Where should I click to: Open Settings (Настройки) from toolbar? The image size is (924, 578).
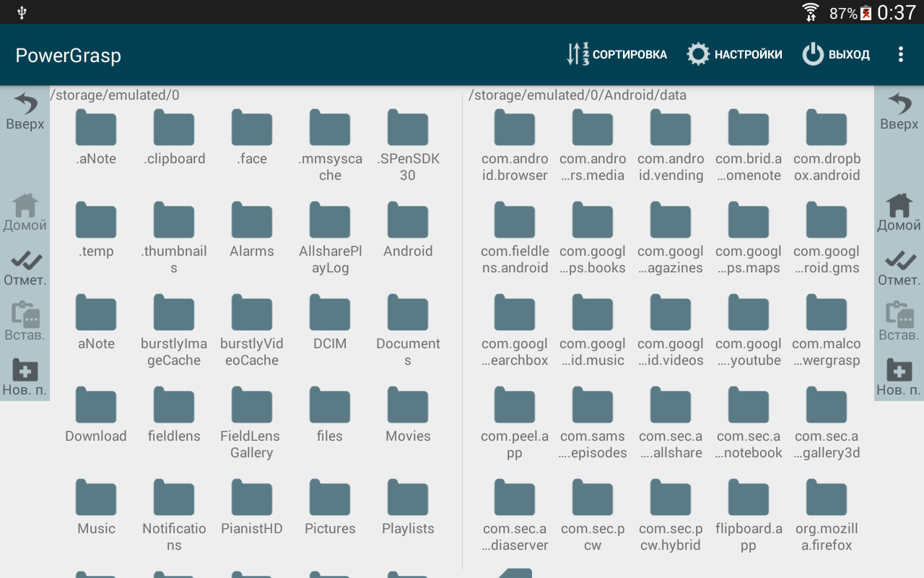pos(734,55)
